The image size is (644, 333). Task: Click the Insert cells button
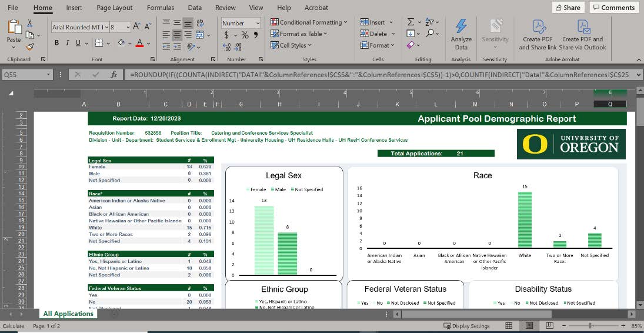(376, 22)
